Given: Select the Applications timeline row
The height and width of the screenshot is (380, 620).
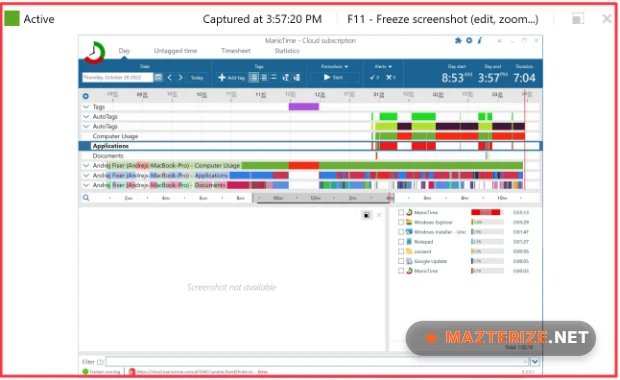Looking at the screenshot, I should [310, 146].
